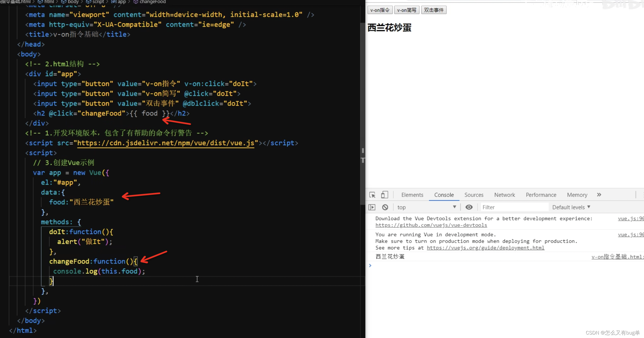
Task: Click the editor vertical scrollbar thumb
Action: [363, 114]
